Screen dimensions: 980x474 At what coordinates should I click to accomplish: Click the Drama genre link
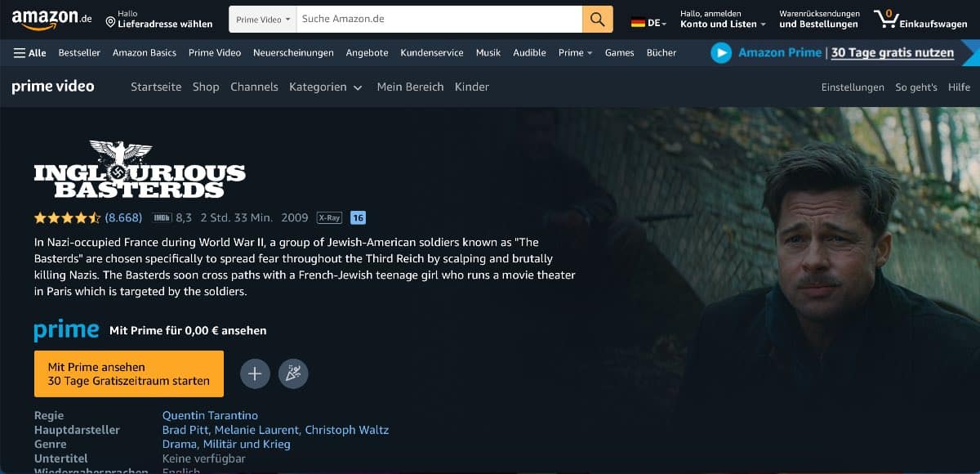180,444
